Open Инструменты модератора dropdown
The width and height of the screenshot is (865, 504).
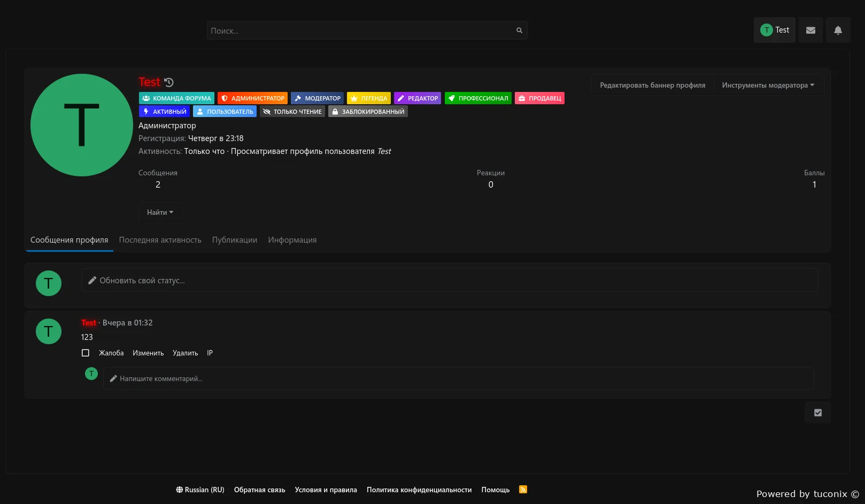pos(768,85)
